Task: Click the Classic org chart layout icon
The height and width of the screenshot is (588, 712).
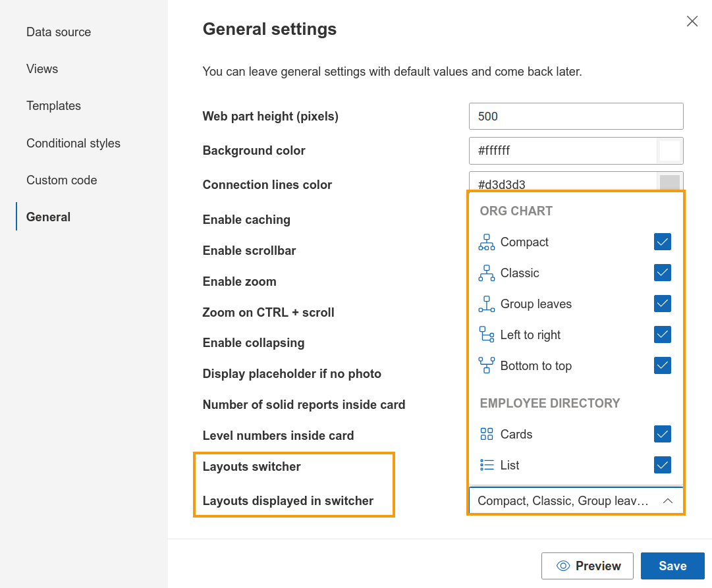Action: pyautogui.click(x=486, y=273)
